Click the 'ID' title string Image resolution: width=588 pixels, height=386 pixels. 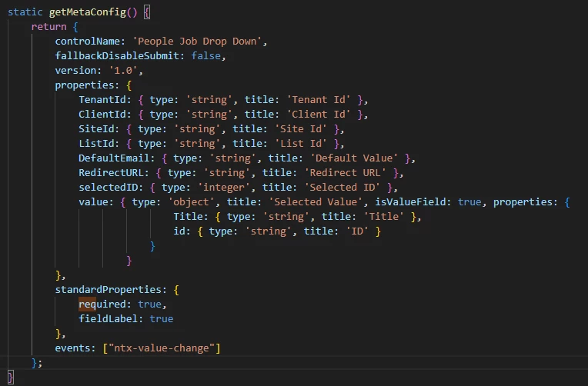tap(357, 231)
